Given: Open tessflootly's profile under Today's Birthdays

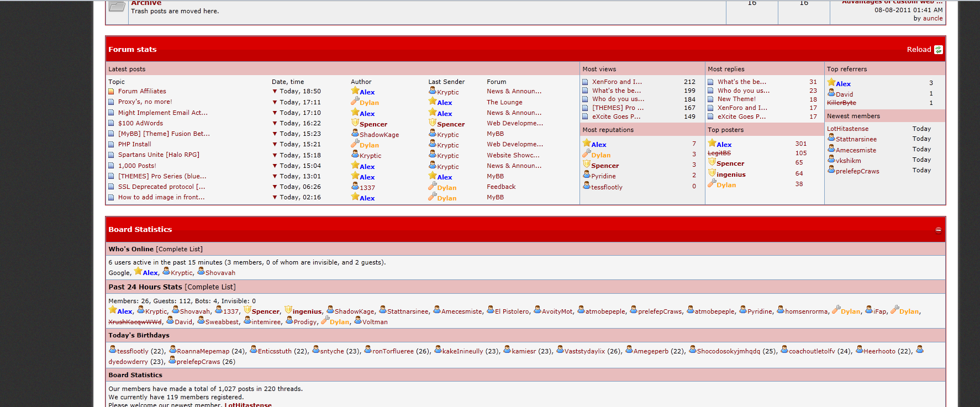Looking at the screenshot, I should tap(133, 351).
